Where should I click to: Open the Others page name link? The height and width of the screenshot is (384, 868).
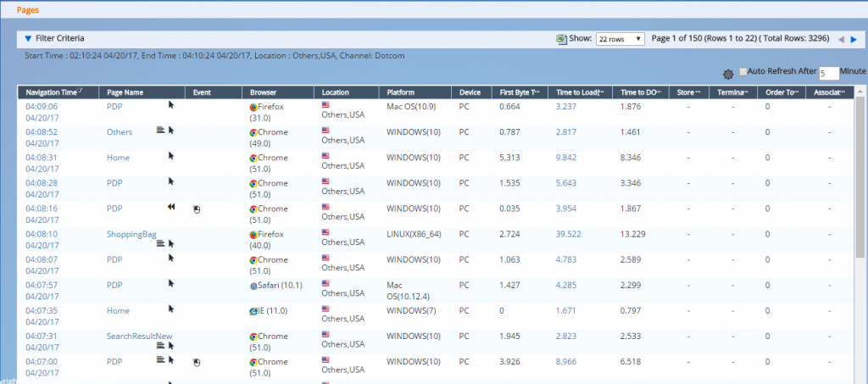point(120,132)
